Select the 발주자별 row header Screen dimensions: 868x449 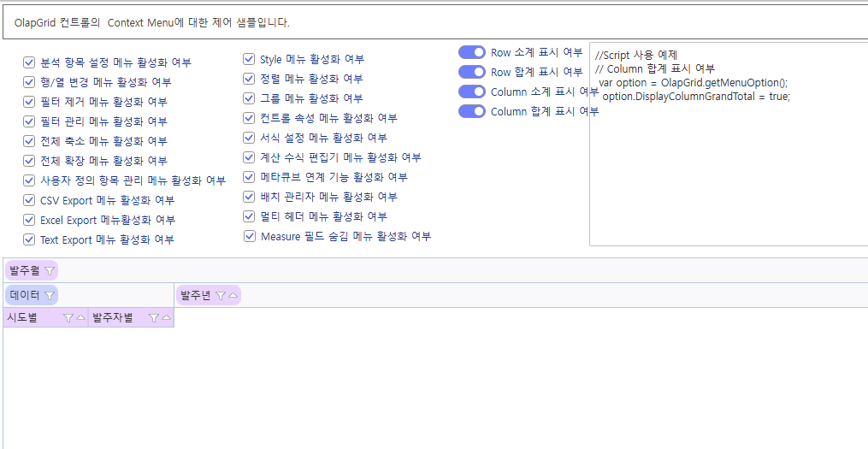pyautogui.click(x=131, y=318)
